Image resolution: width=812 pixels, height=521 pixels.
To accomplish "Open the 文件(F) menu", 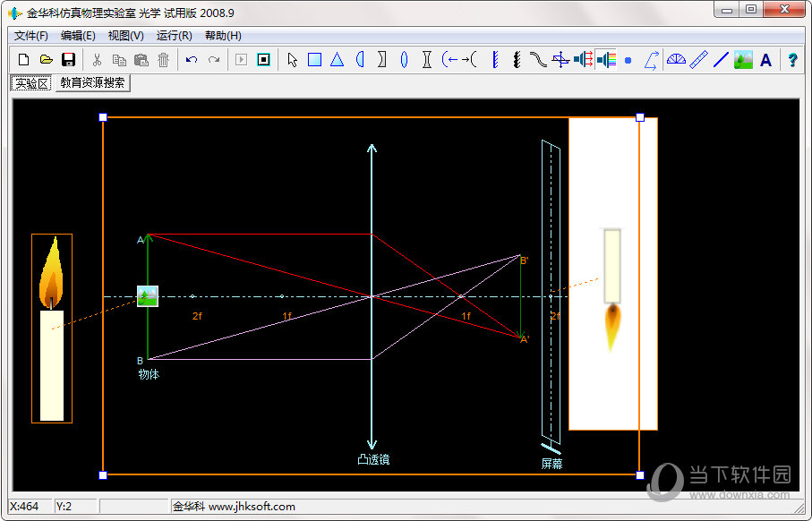I will click(x=31, y=35).
